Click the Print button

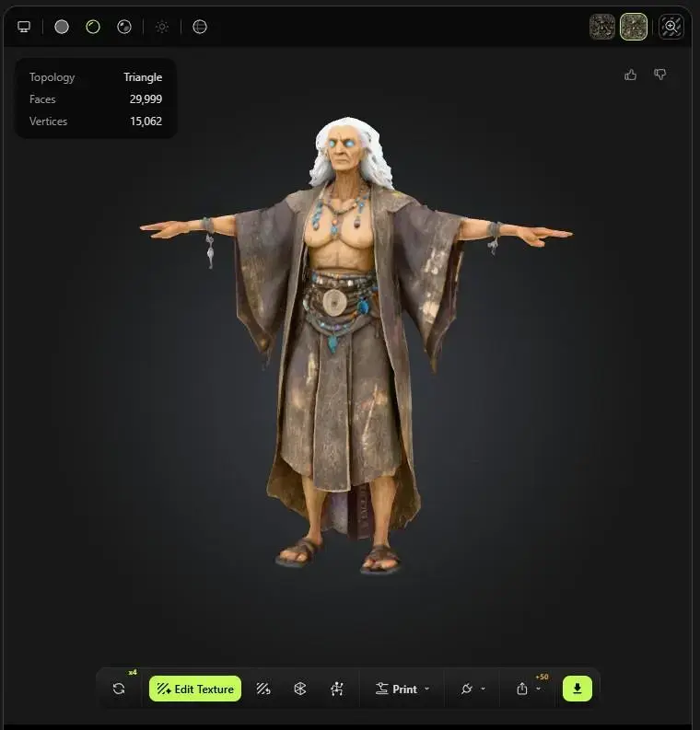(396, 689)
